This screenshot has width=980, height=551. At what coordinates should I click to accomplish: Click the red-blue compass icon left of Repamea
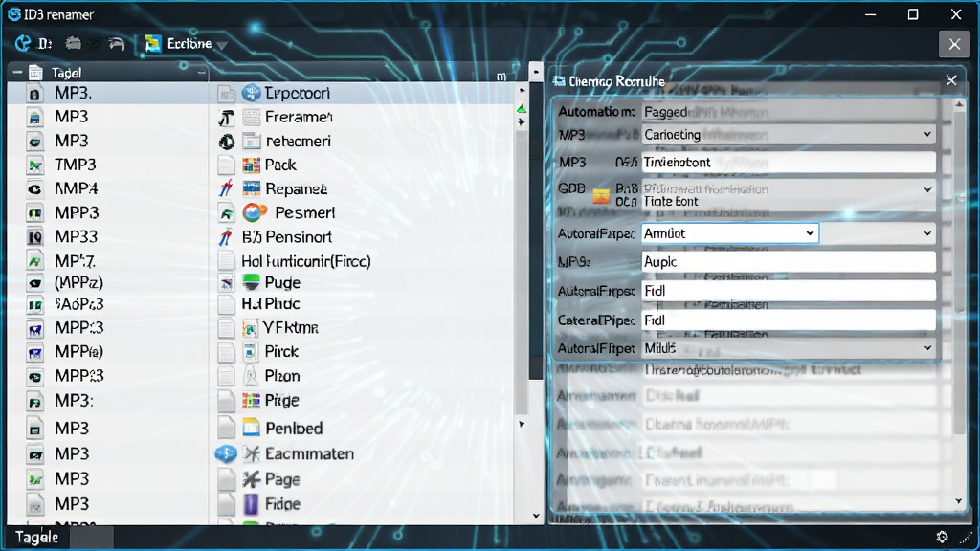click(226, 188)
